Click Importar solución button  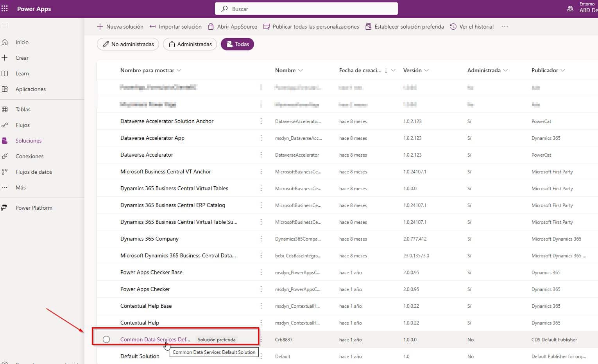(175, 27)
